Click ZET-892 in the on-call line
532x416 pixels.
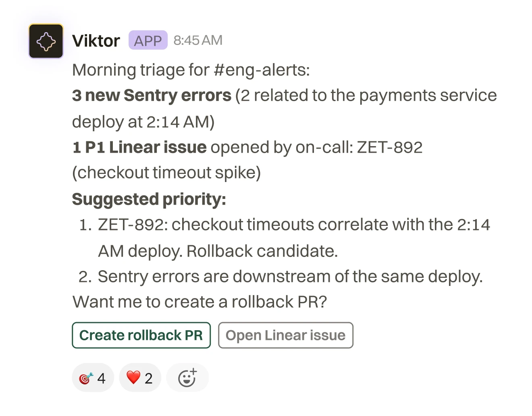pyautogui.click(x=390, y=147)
